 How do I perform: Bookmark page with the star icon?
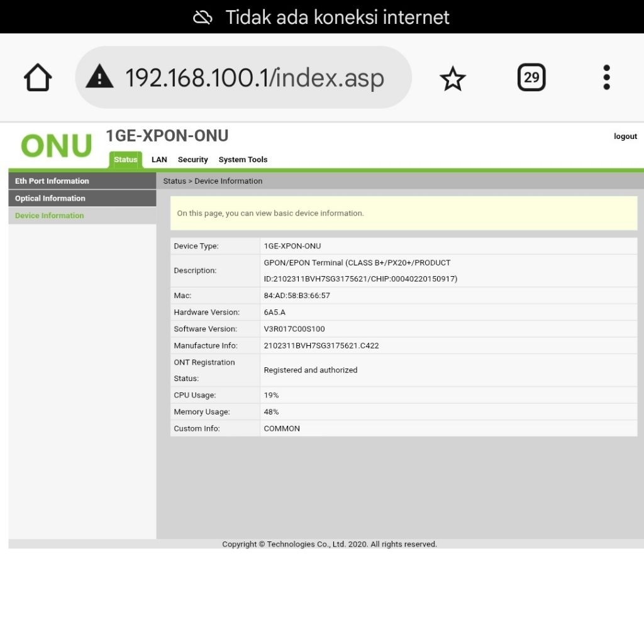pyautogui.click(x=452, y=79)
